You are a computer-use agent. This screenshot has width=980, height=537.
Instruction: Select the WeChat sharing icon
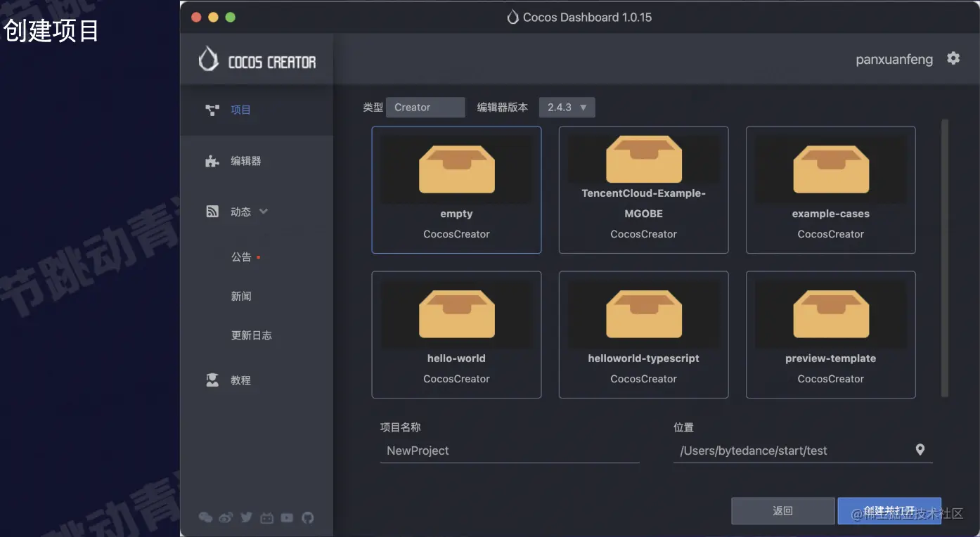(x=205, y=517)
